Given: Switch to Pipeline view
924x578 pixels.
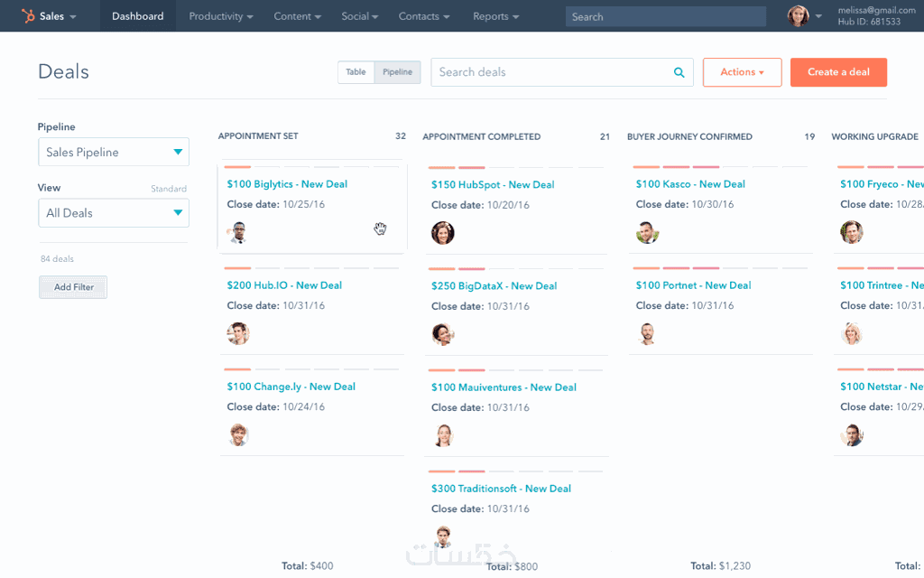Looking at the screenshot, I should [x=398, y=72].
